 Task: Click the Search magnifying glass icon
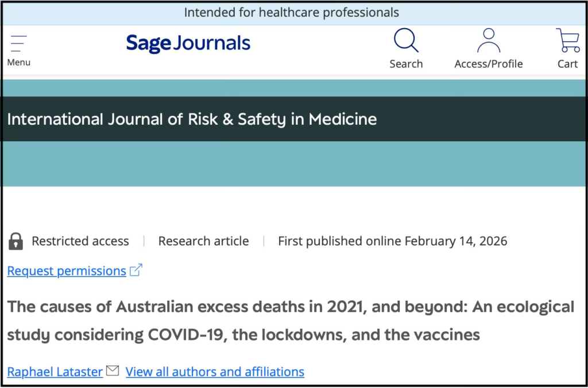click(405, 41)
